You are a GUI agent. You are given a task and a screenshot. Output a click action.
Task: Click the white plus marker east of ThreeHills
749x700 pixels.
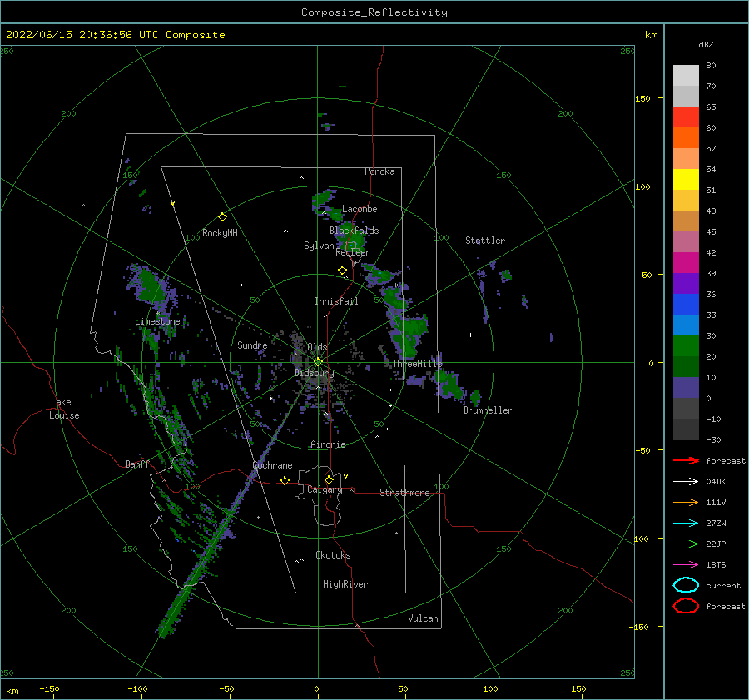tap(470, 335)
